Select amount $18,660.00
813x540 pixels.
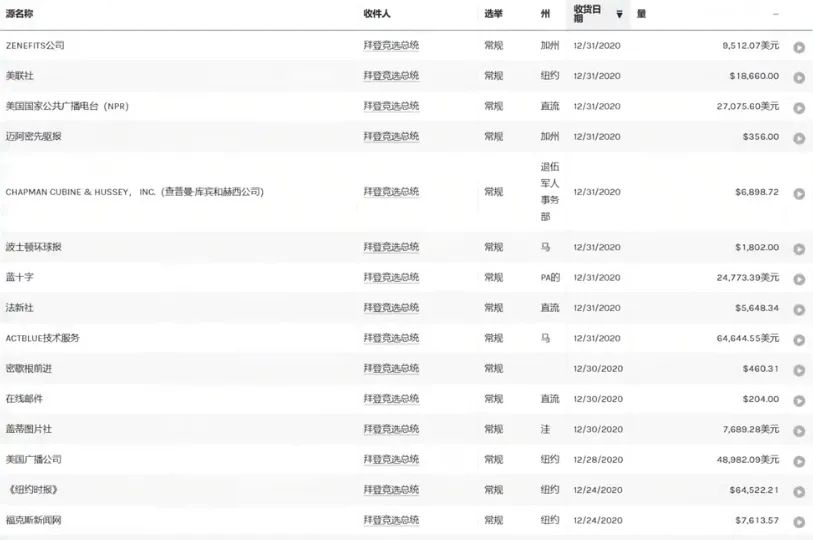click(754, 76)
